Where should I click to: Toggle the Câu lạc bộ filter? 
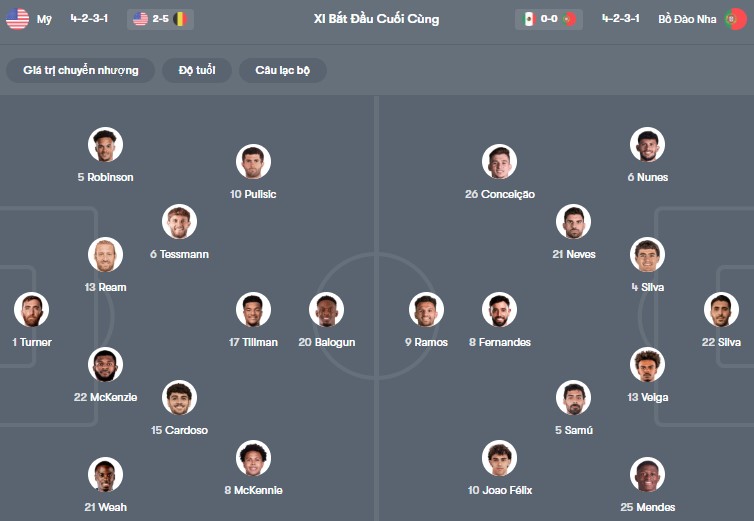[x=283, y=70]
